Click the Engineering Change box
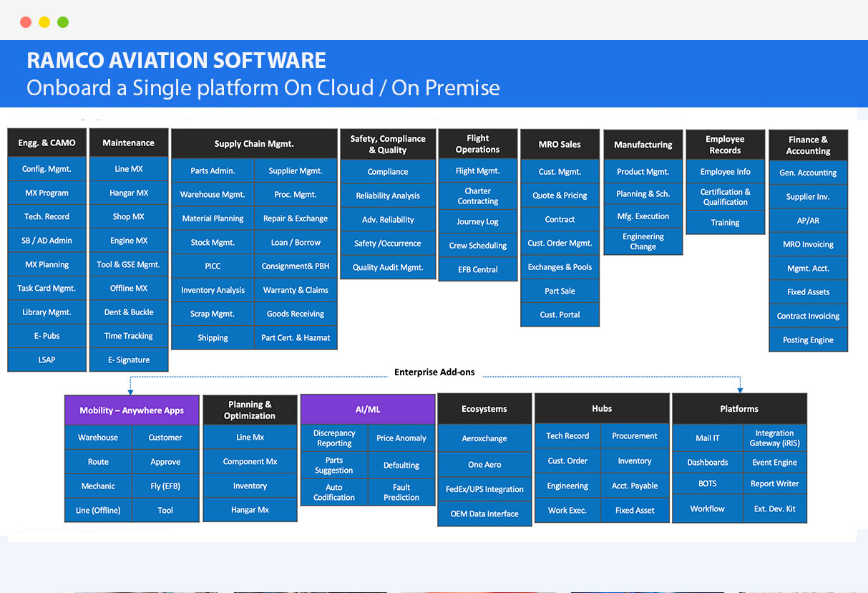Viewport: 868px width, 593px height. (x=643, y=241)
